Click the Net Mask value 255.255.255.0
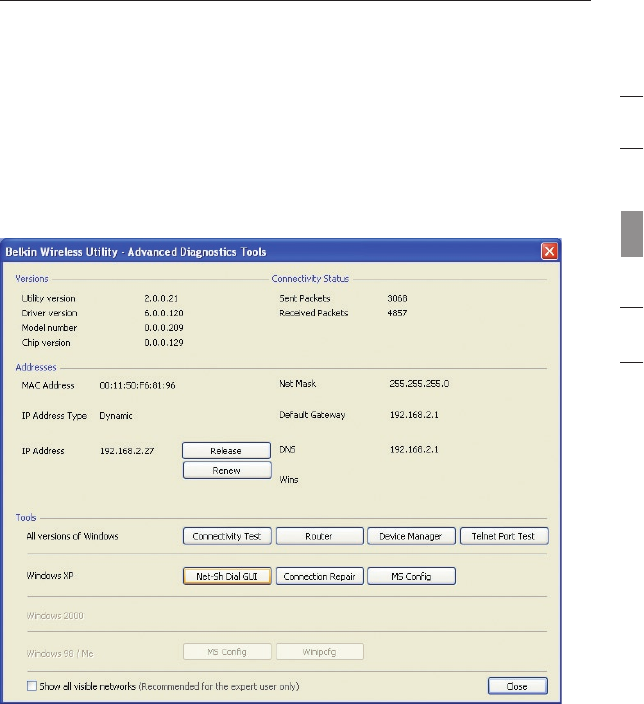 tap(421, 383)
